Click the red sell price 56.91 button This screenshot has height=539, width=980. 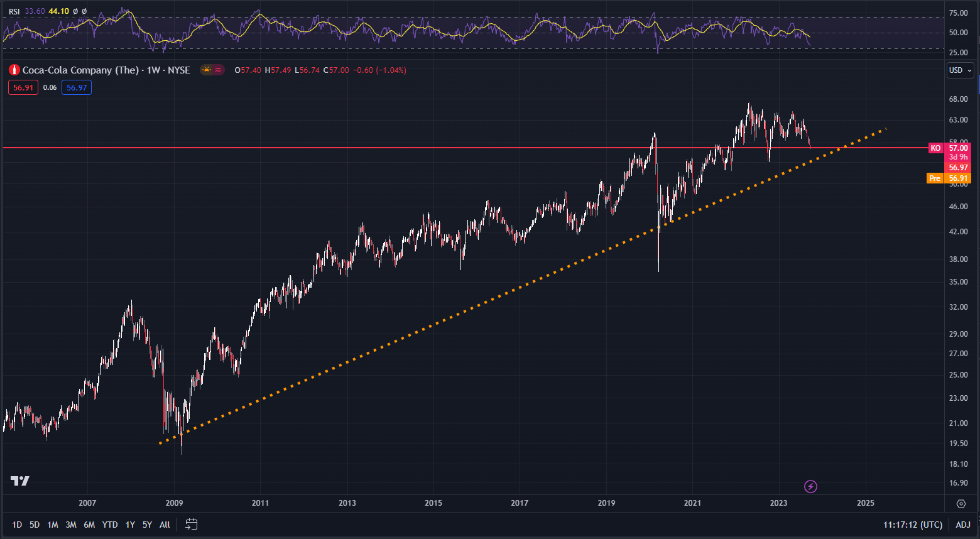pos(23,87)
